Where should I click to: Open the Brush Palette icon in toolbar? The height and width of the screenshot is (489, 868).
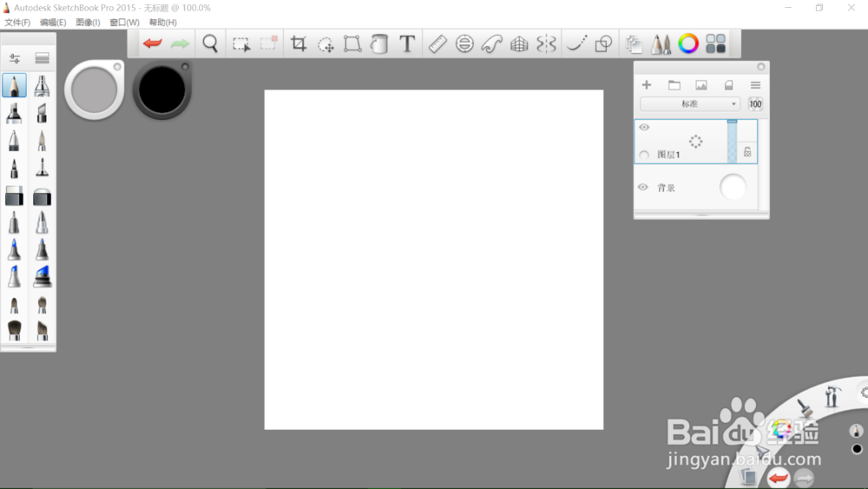[661, 43]
